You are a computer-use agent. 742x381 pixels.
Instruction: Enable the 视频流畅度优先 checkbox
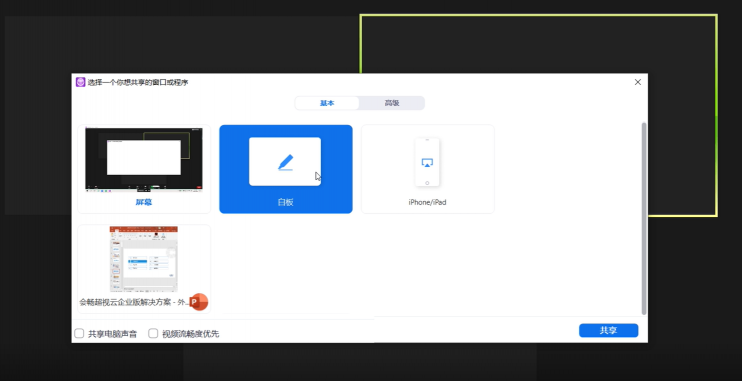point(153,334)
